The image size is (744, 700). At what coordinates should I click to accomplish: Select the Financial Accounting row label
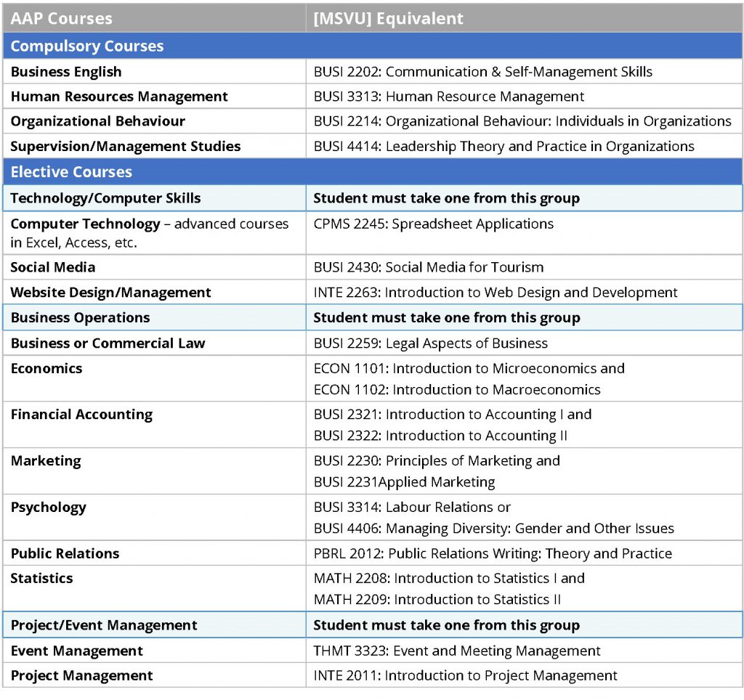[x=81, y=415]
